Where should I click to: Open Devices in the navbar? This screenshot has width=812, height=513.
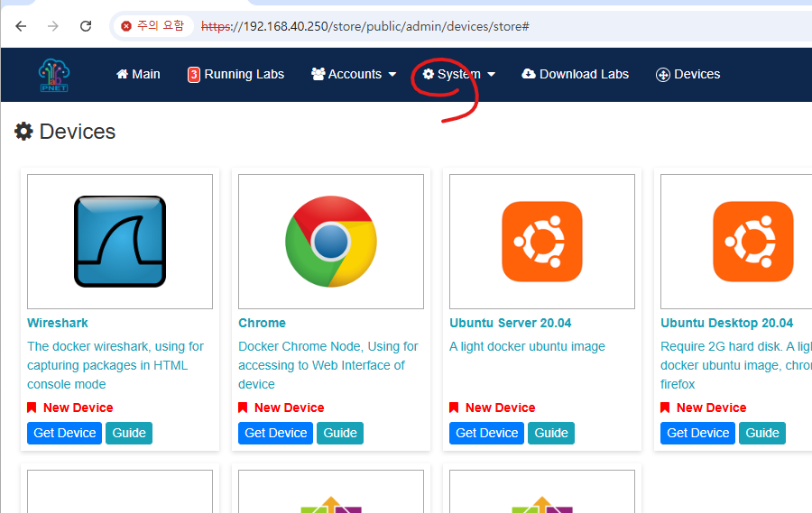(x=687, y=74)
